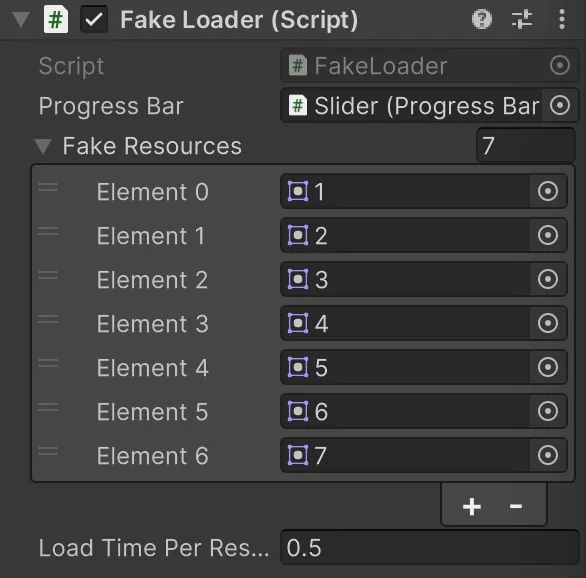Click the Fake Resources array size field
This screenshot has height=578, width=586.
click(x=525, y=145)
